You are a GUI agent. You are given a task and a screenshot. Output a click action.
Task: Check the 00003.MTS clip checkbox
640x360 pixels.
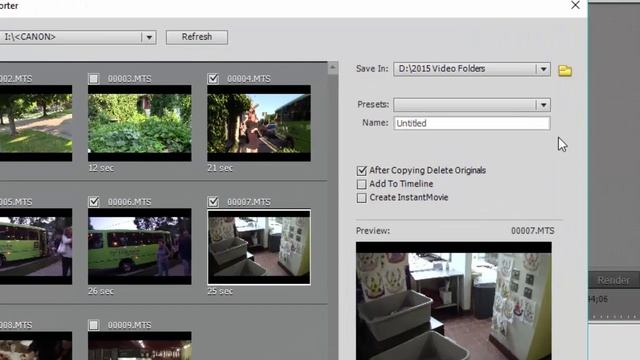click(x=94, y=78)
